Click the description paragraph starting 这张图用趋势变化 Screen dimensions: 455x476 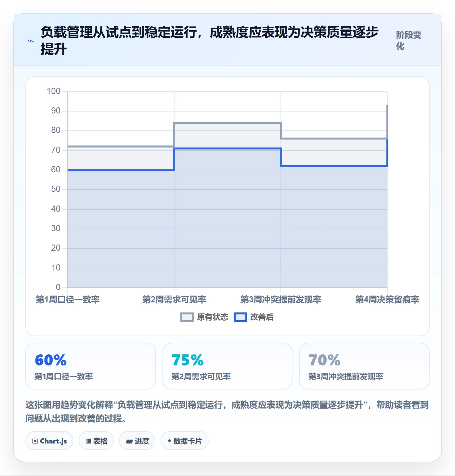coord(227,412)
